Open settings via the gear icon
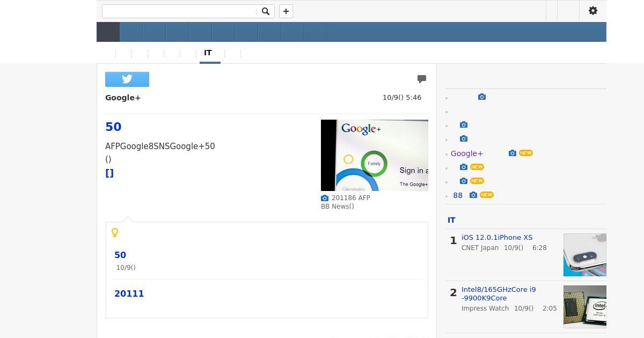The height and width of the screenshot is (338, 644). (593, 11)
